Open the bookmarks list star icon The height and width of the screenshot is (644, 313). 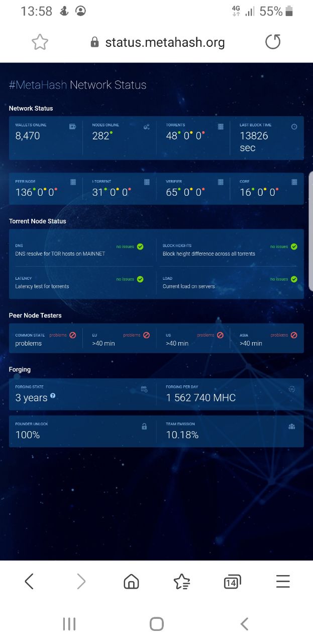click(181, 582)
